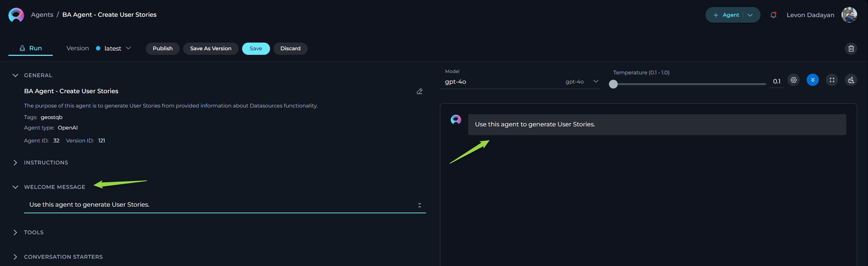Image resolution: width=868 pixels, height=266 pixels.
Task: Click the Discard button
Action: click(290, 49)
